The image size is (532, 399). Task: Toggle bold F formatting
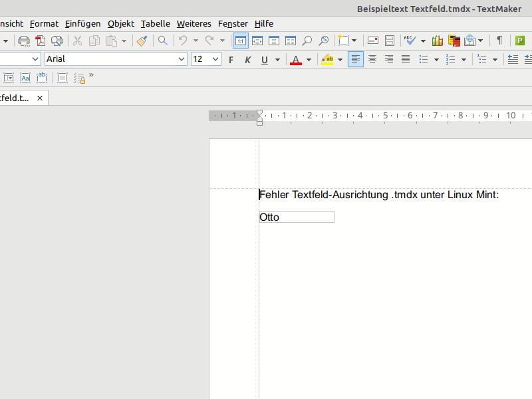tap(231, 60)
